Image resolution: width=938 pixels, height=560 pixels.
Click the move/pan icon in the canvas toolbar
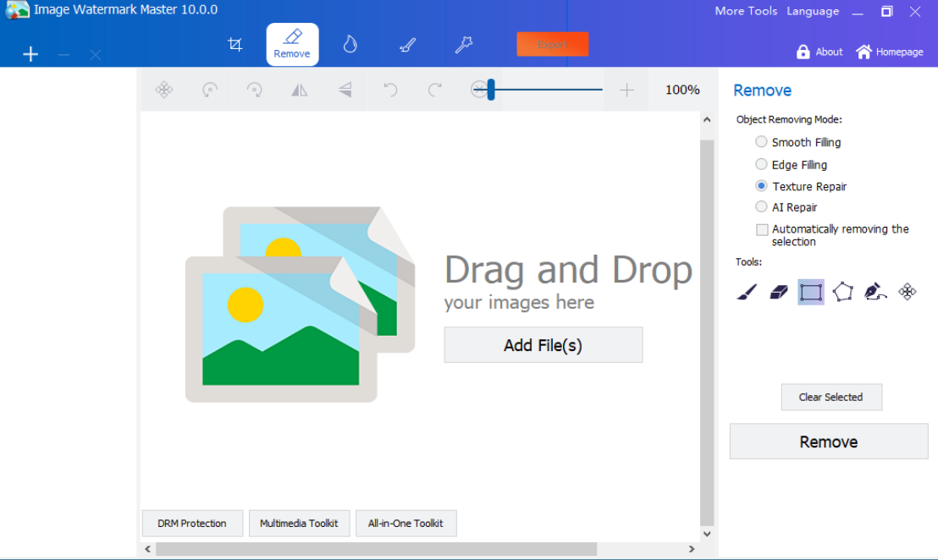pyautogui.click(x=164, y=90)
